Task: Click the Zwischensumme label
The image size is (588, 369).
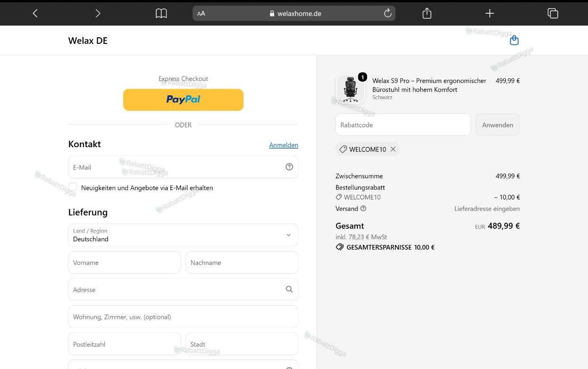Action: pos(359,176)
